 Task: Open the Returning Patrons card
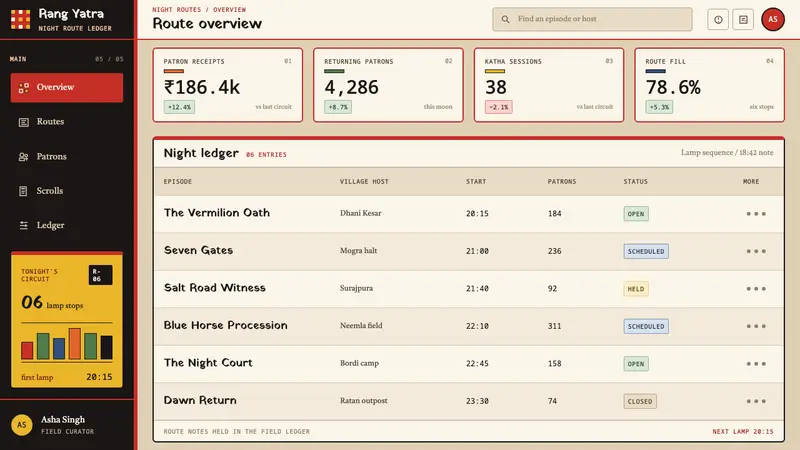388,85
